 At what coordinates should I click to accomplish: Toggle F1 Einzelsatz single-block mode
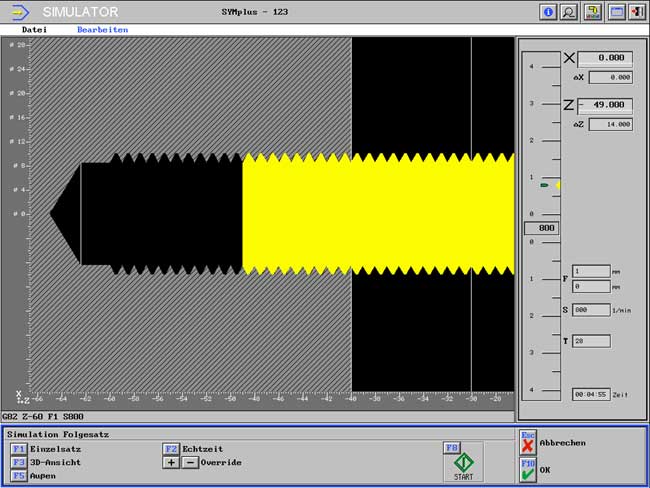[x=19, y=450]
